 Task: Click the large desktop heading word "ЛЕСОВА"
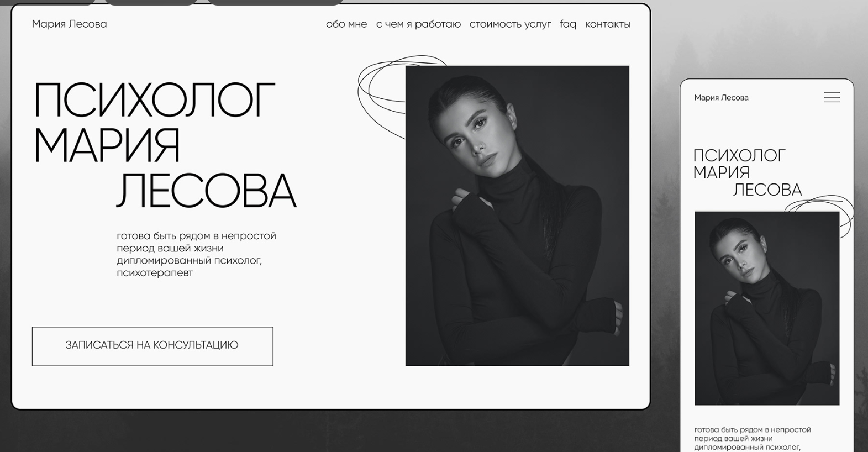[206, 190]
